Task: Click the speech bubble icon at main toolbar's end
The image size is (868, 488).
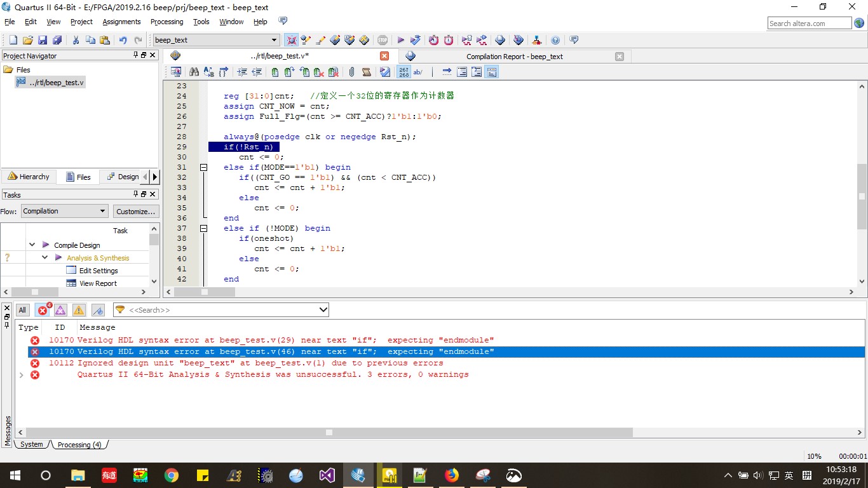Action: (x=574, y=40)
